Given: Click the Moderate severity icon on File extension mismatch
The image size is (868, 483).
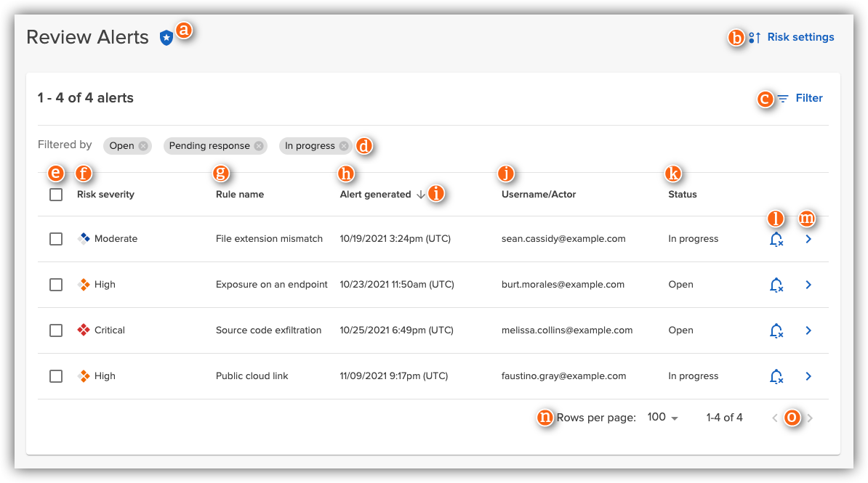Looking at the screenshot, I should (x=82, y=238).
